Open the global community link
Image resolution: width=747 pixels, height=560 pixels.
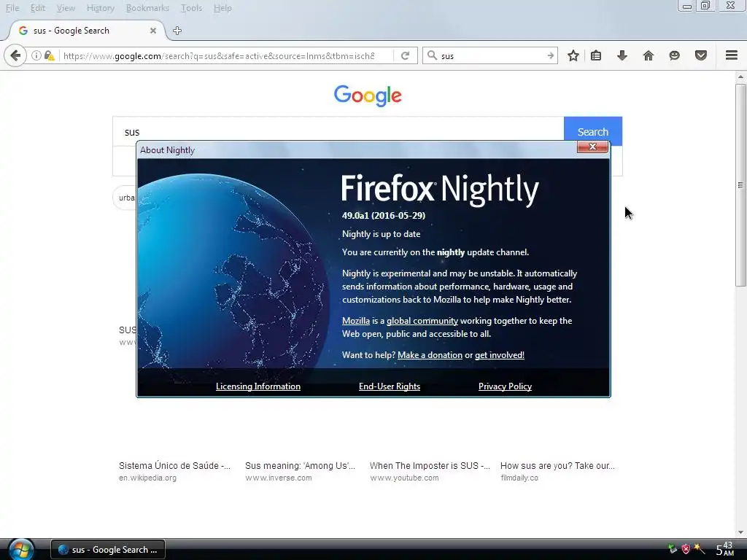(422, 321)
